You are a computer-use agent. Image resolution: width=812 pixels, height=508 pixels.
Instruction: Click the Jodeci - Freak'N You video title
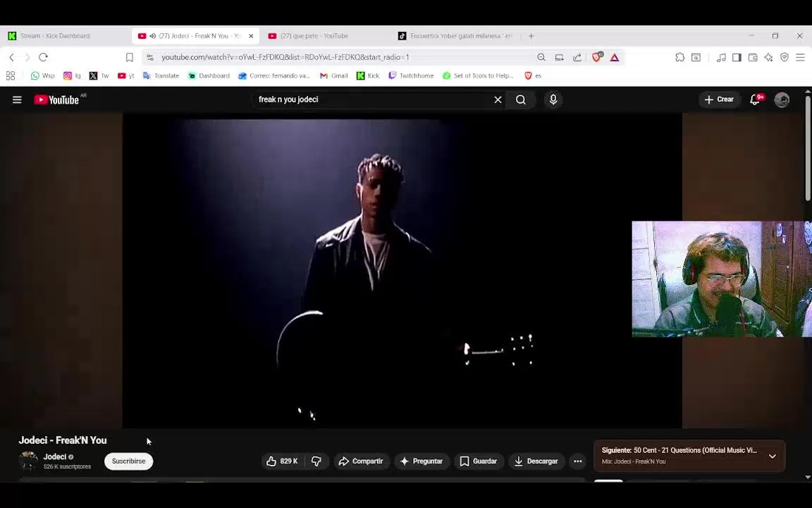coord(63,440)
